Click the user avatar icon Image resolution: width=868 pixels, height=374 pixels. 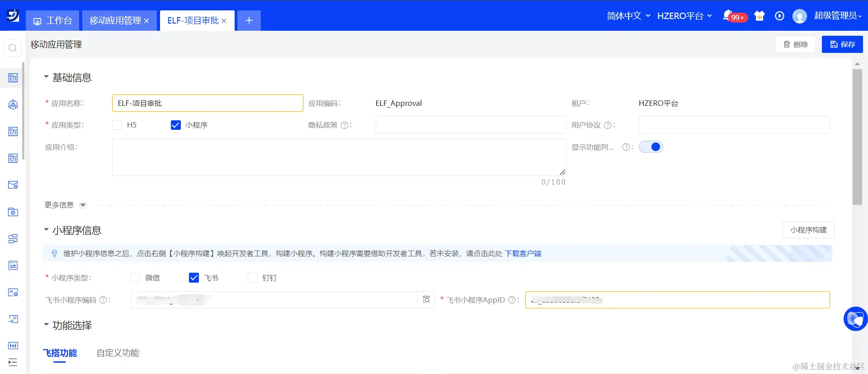point(800,16)
